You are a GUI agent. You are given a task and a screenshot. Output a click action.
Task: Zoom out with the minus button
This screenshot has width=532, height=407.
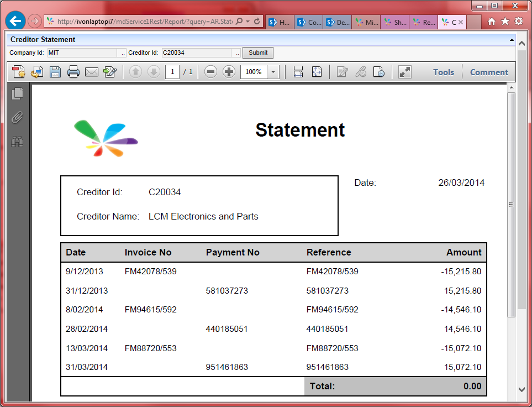tap(210, 72)
